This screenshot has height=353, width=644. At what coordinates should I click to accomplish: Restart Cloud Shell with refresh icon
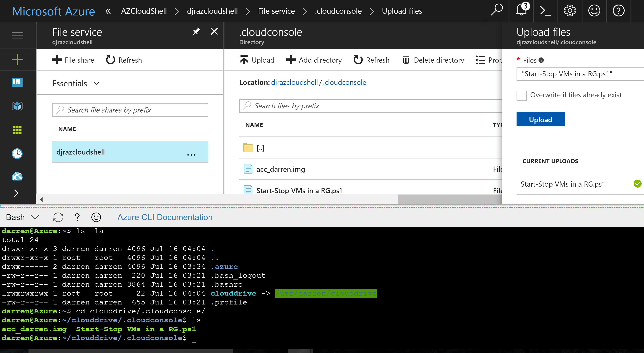[x=58, y=217]
